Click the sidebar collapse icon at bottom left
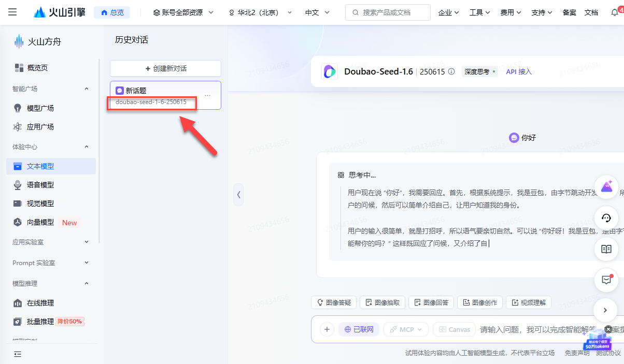 [18, 354]
